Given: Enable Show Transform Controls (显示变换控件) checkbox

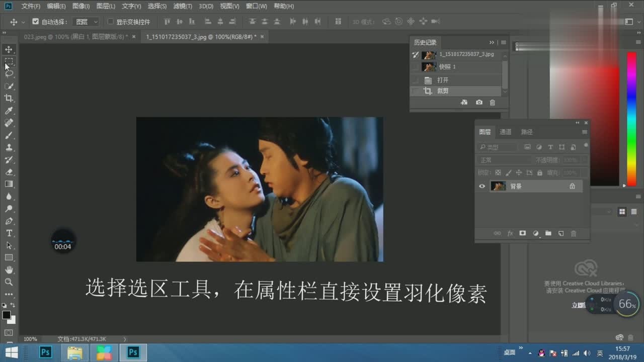Looking at the screenshot, I should (x=111, y=22).
